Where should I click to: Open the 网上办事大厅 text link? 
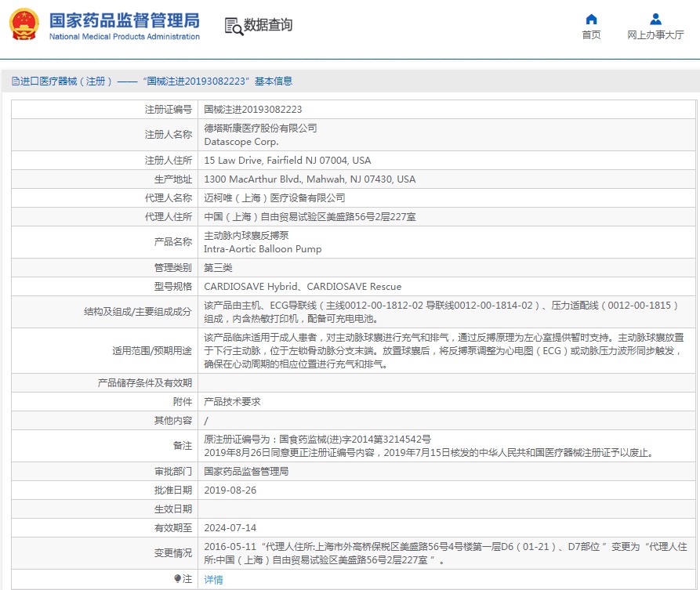[x=655, y=34]
